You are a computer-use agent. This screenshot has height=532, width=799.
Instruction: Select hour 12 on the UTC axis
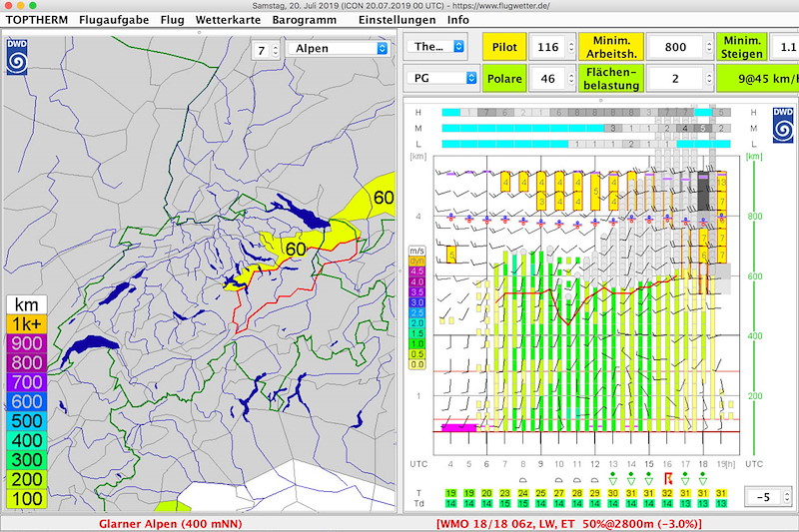594,464
